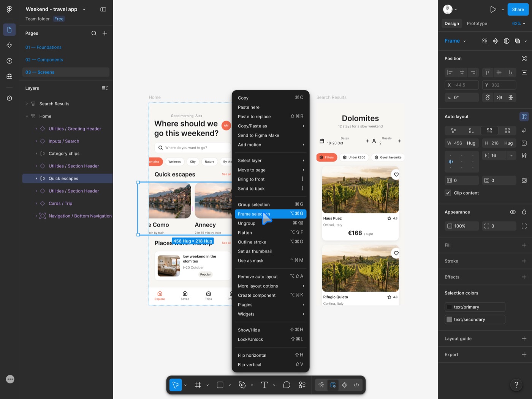The width and height of the screenshot is (532, 399).
Task: Open Frame type dropdown in Design panel
Action: tap(455, 41)
